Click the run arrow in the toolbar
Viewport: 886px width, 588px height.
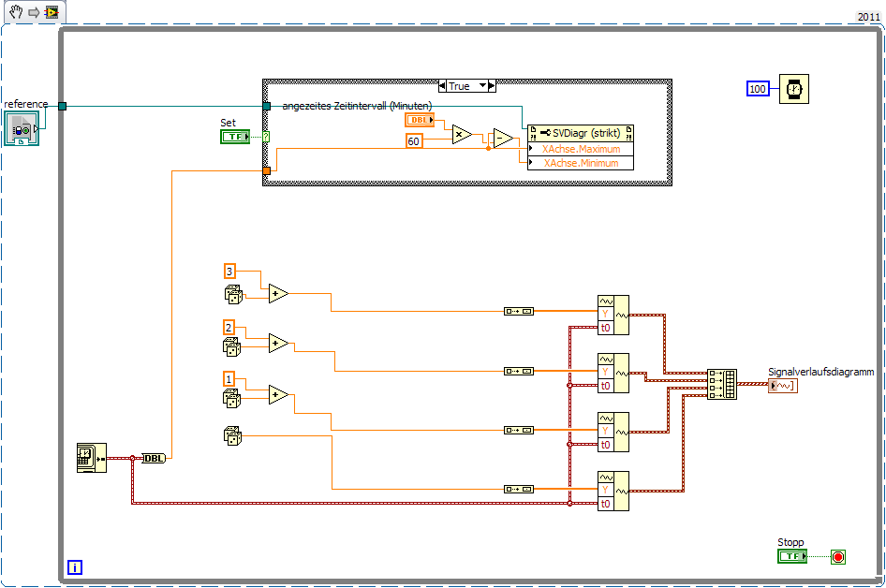coord(34,12)
